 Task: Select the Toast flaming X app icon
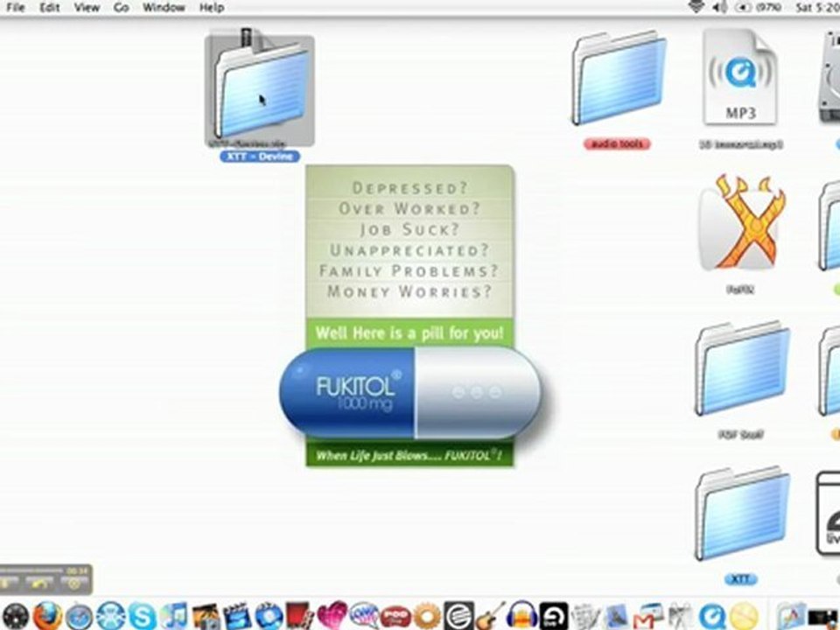click(742, 222)
